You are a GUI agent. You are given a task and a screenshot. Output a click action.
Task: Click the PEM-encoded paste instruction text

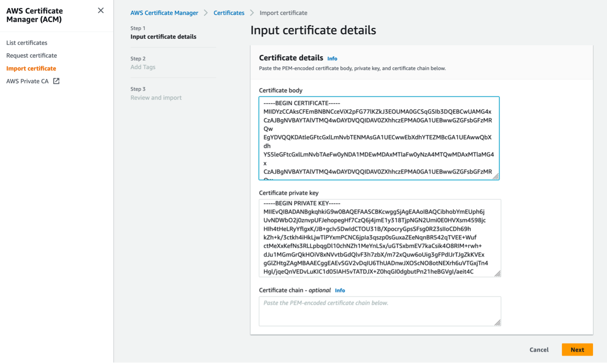click(x=352, y=68)
